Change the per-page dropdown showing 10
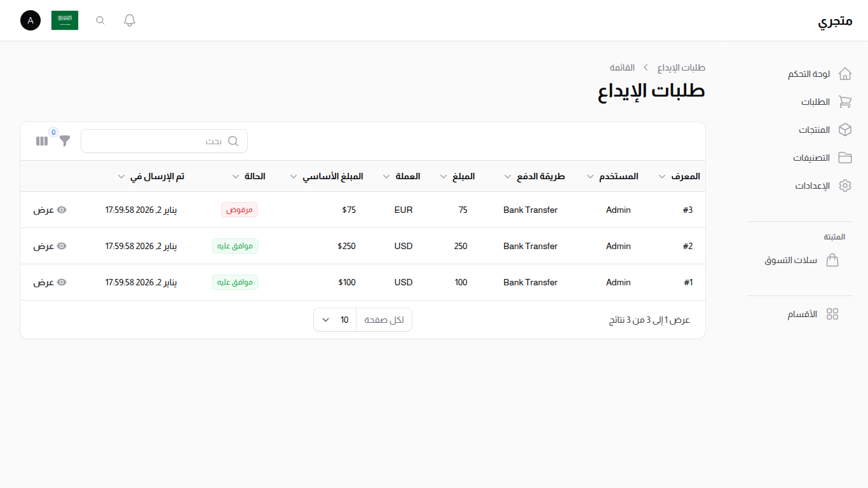 pyautogui.click(x=334, y=319)
